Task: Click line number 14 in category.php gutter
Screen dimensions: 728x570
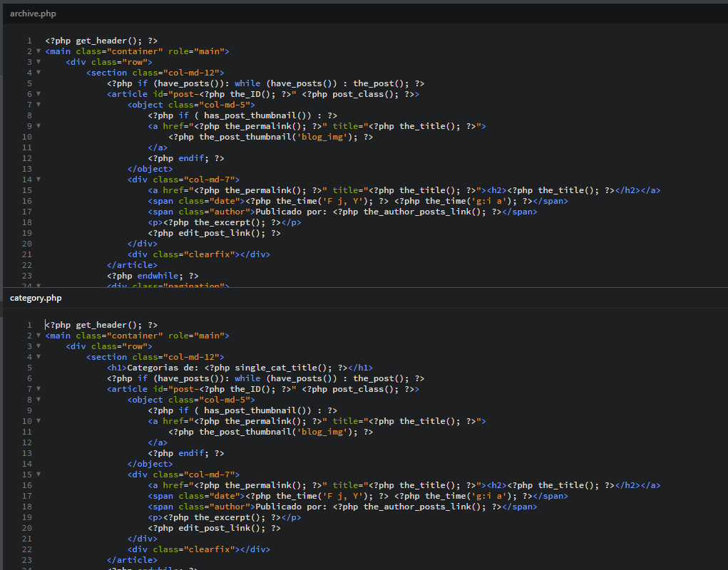Action: pyautogui.click(x=27, y=464)
